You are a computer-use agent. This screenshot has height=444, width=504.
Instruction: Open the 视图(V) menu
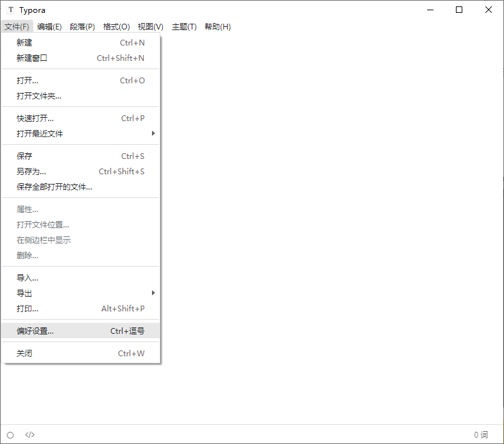(x=151, y=27)
